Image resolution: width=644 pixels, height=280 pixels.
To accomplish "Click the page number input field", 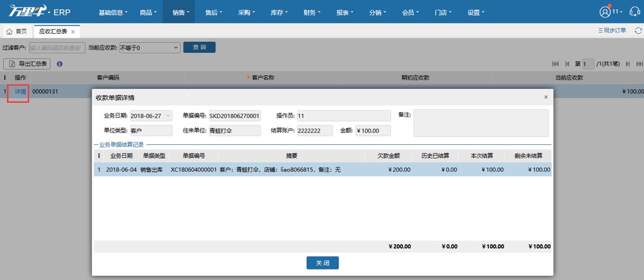I will coord(588,64).
